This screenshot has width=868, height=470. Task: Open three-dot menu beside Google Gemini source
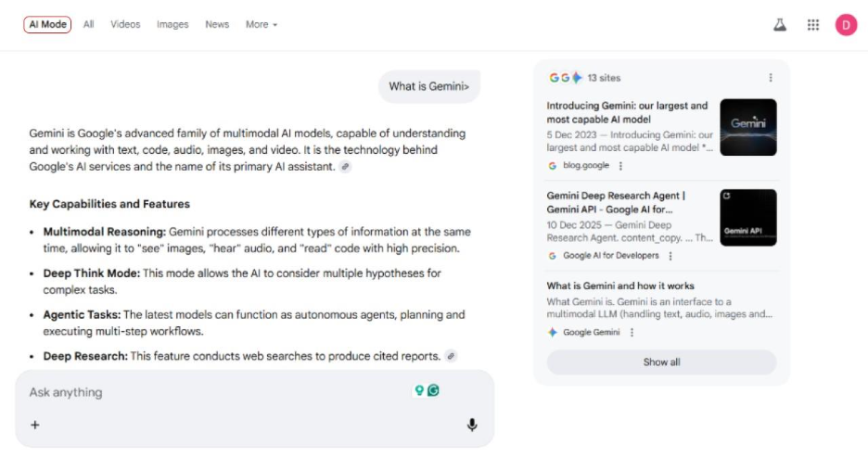coord(632,332)
